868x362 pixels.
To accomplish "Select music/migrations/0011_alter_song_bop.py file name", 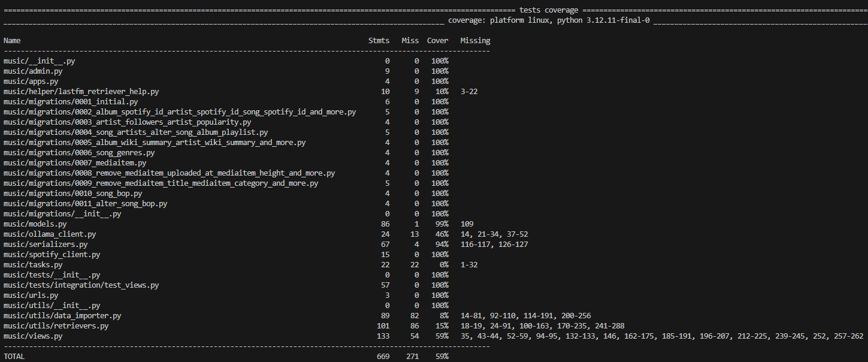I will tap(86, 204).
